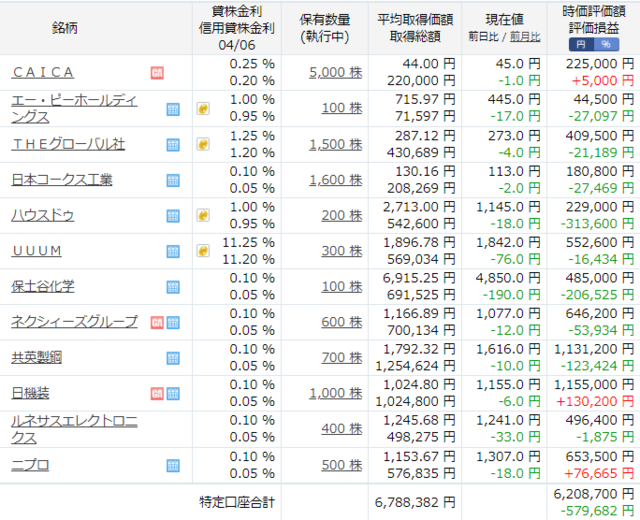The height and width of the screenshot is (520, 640).
Task: Click the 300 株 quantity link for UUUM
Action: [341, 251]
